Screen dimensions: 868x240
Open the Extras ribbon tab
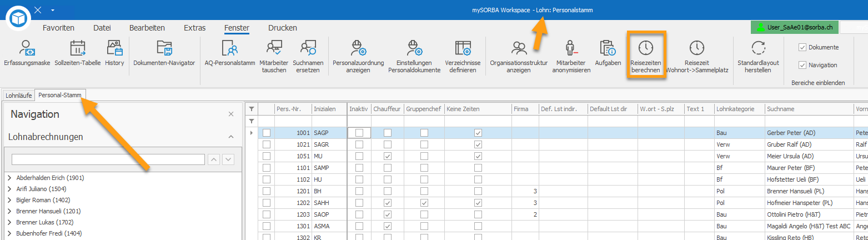tap(194, 28)
